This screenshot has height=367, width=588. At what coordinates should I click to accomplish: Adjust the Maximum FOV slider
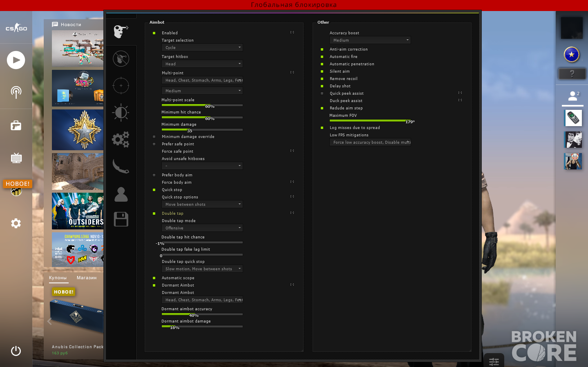tap(370, 120)
